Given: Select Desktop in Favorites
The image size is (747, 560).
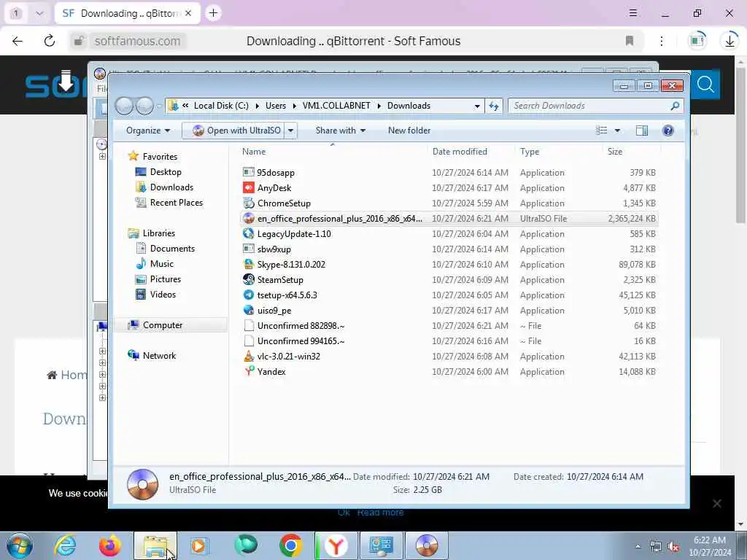Looking at the screenshot, I should (166, 172).
